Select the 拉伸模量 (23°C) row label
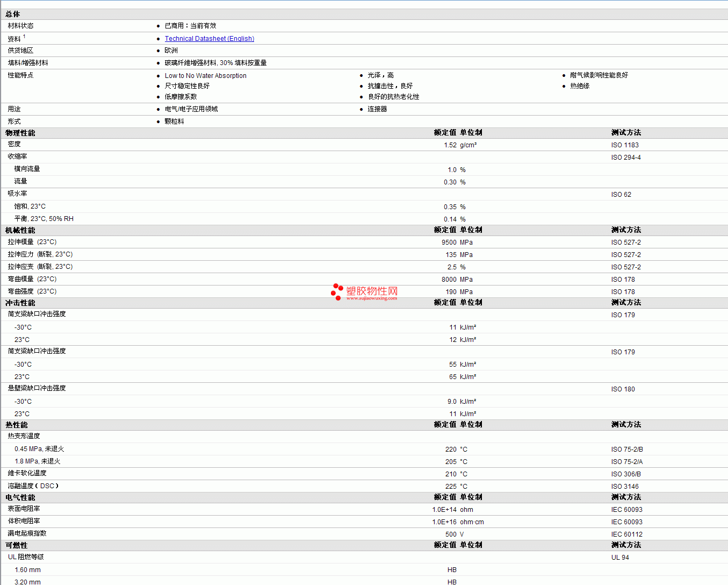This screenshot has width=728, height=585. click(32, 242)
